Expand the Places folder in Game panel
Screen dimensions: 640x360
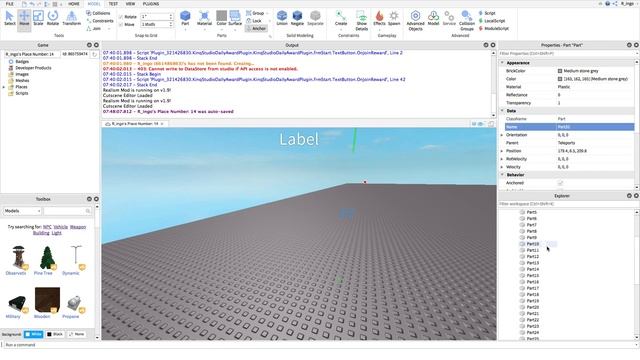point(4,87)
